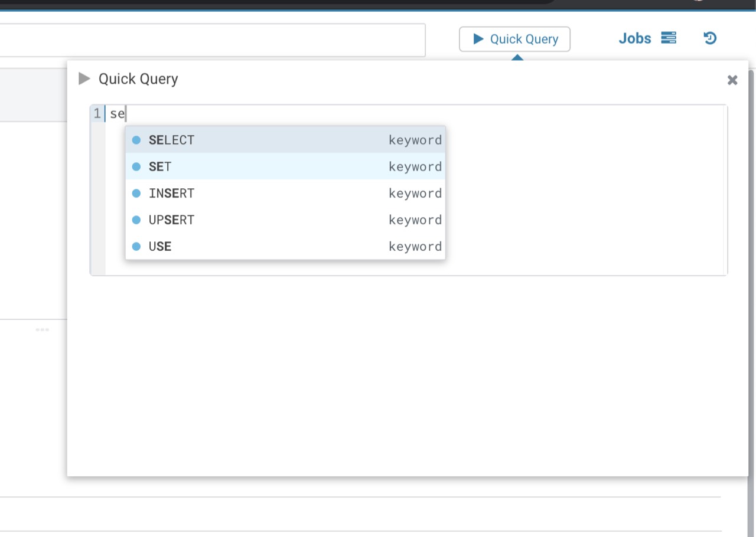Click the Jobs list icon
Image resolution: width=756 pixels, height=537 pixels.
click(x=669, y=38)
